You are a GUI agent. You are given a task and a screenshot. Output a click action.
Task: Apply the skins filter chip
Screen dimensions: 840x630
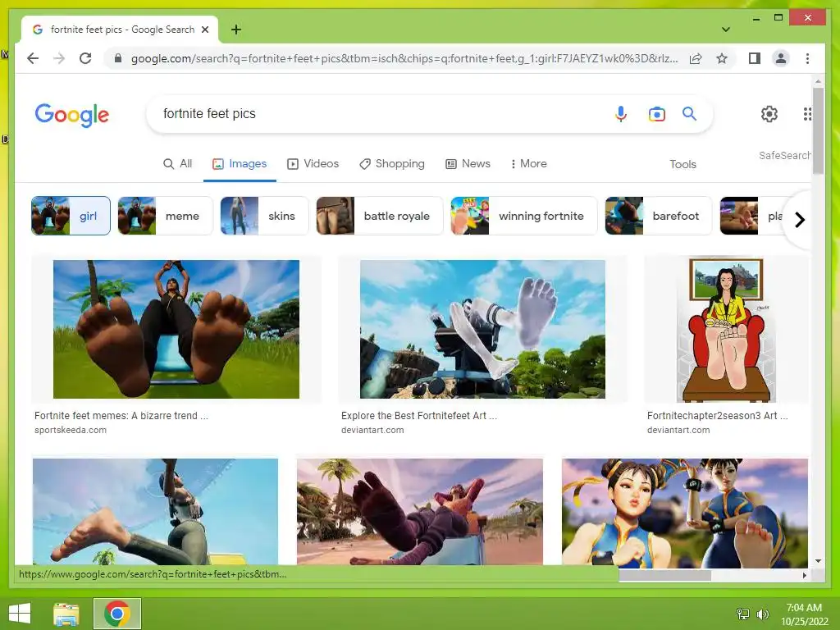click(264, 216)
